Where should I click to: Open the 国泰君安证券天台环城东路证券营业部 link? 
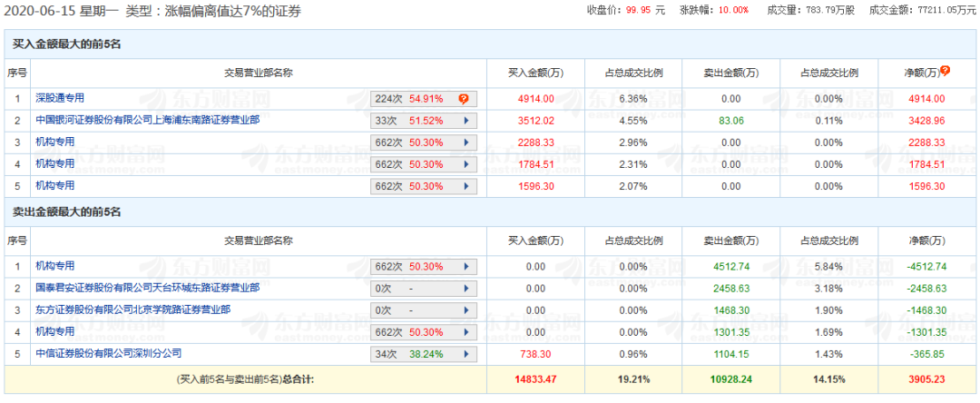147,288
